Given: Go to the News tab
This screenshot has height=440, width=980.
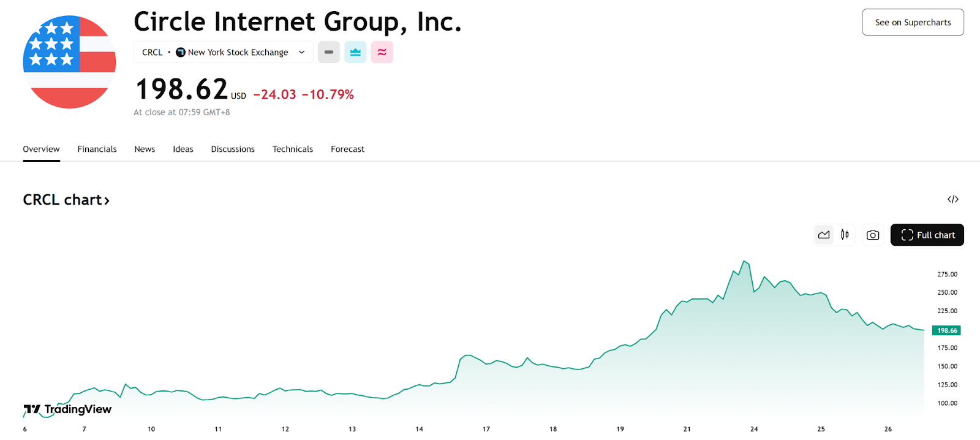Looking at the screenshot, I should (x=145, y=150).
